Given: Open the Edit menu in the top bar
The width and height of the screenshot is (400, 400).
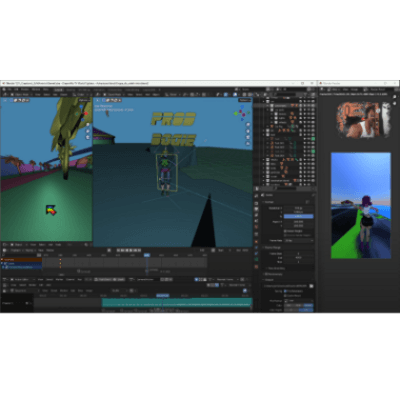Looking at the screenshot, I should pos(16,89).
